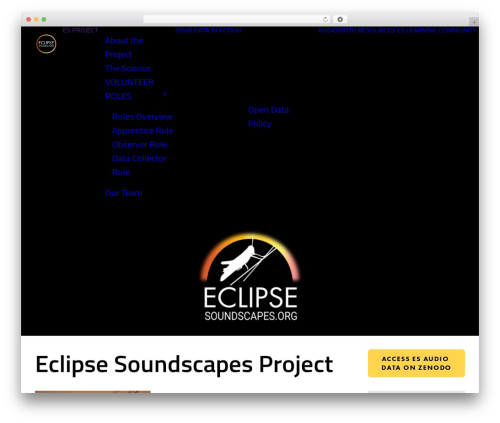The image size is (500, 423).
Task: Open the Apprentice Role link
Action: (x=143, y=131)
